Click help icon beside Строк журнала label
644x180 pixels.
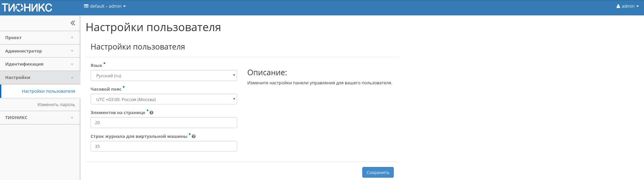tap(194, 137)
